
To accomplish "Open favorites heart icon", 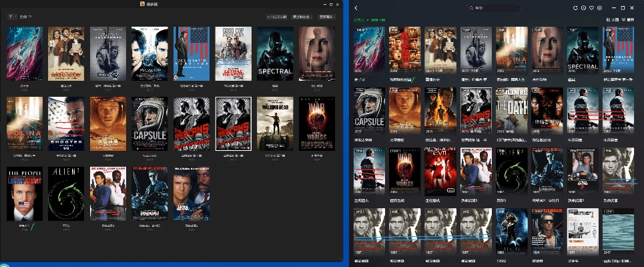I will pyautogui.click(x=591, y=8).
